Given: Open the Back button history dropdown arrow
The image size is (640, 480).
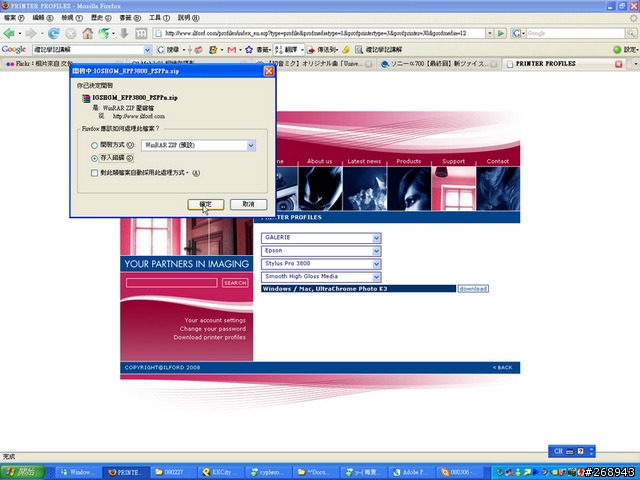Looking at the screenshot, I should coord(20,33).
